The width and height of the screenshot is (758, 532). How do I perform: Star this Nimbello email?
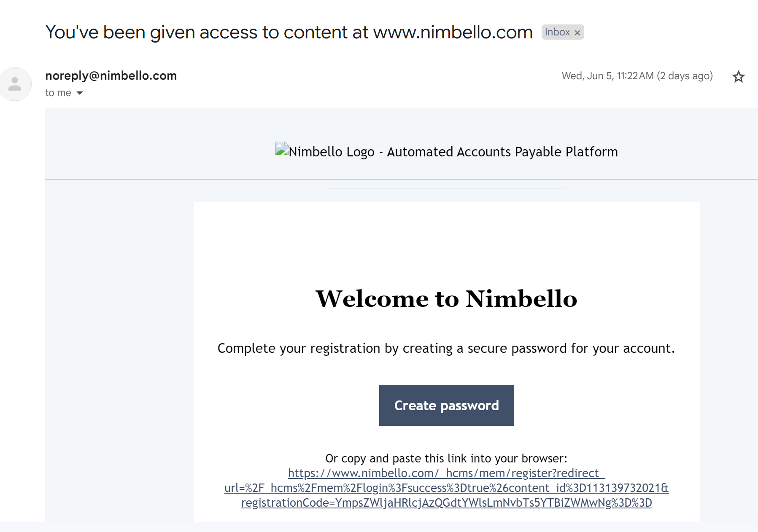[x=738, y=77]
